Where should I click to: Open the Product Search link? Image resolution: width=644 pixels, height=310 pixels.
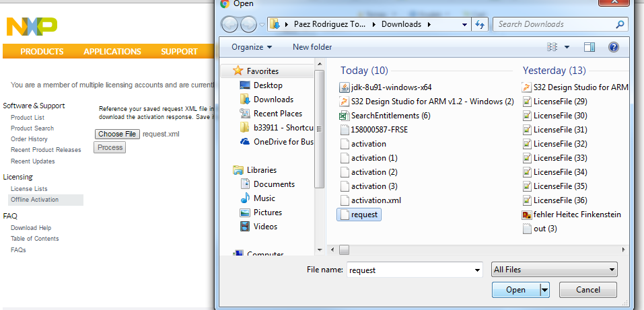pos(32,128)
